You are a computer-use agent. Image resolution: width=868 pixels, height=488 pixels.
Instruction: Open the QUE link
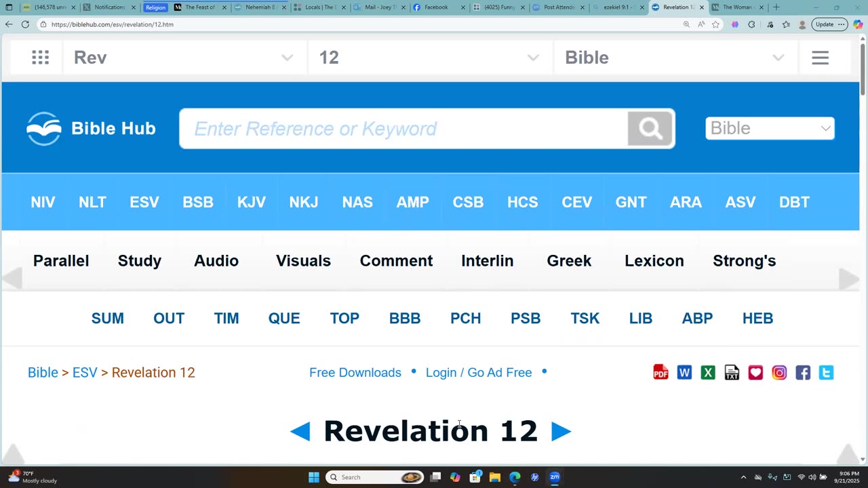point(284,318)
